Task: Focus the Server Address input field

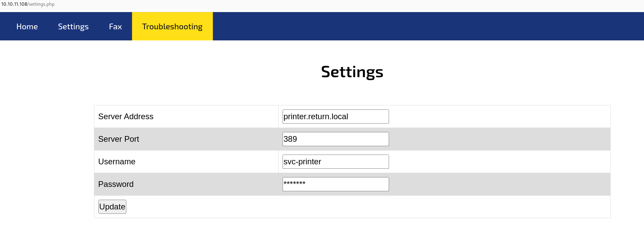Action: 335,117
